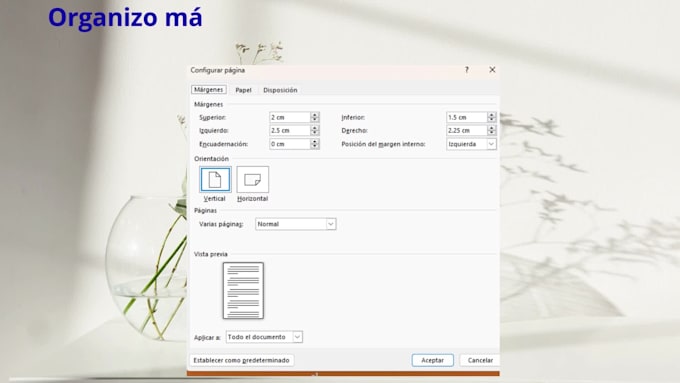Click the Inferior margin input field
The width and height of the screenshot is (680, 383).
[x=467, y=117]
